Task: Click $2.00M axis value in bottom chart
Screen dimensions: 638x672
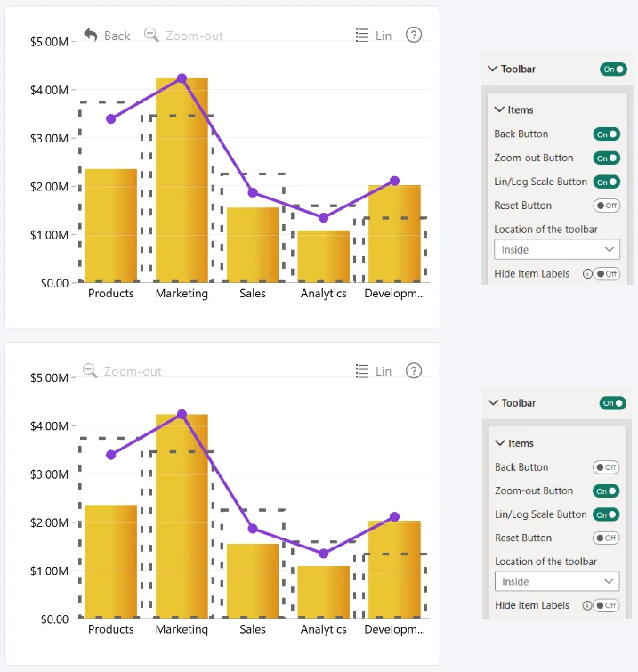Action: [49, 522]
